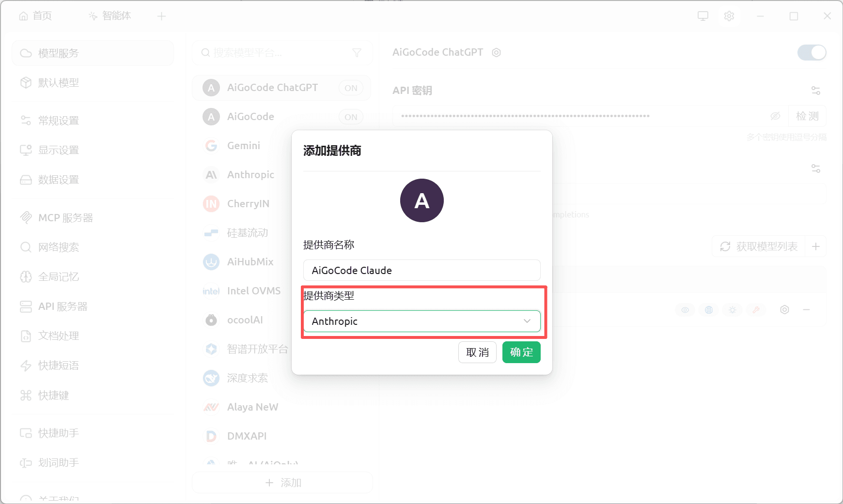Click the plus icon beside 获取模型列表
843x504 pixels.
[x=816, y=246]
